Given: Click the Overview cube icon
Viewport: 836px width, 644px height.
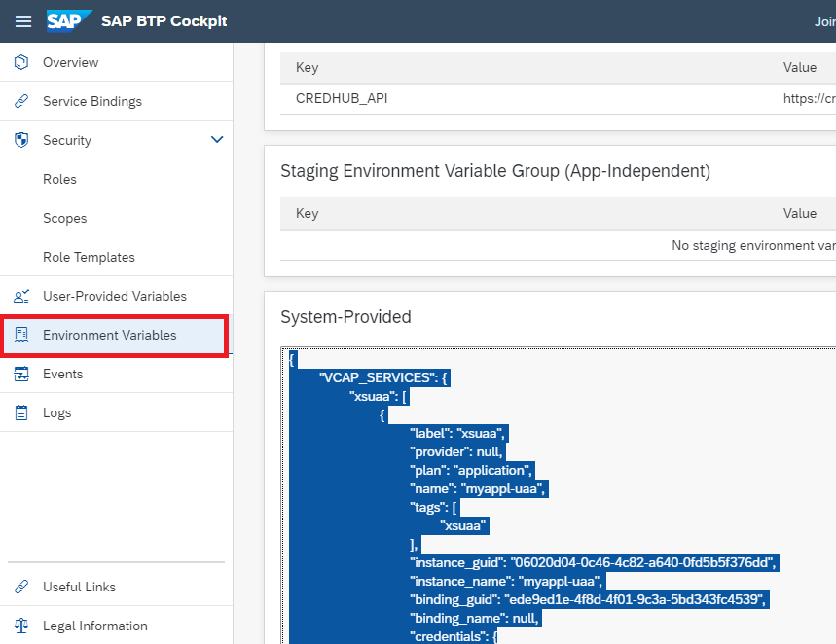Looking at the screenshot, I should click(21, 62).
